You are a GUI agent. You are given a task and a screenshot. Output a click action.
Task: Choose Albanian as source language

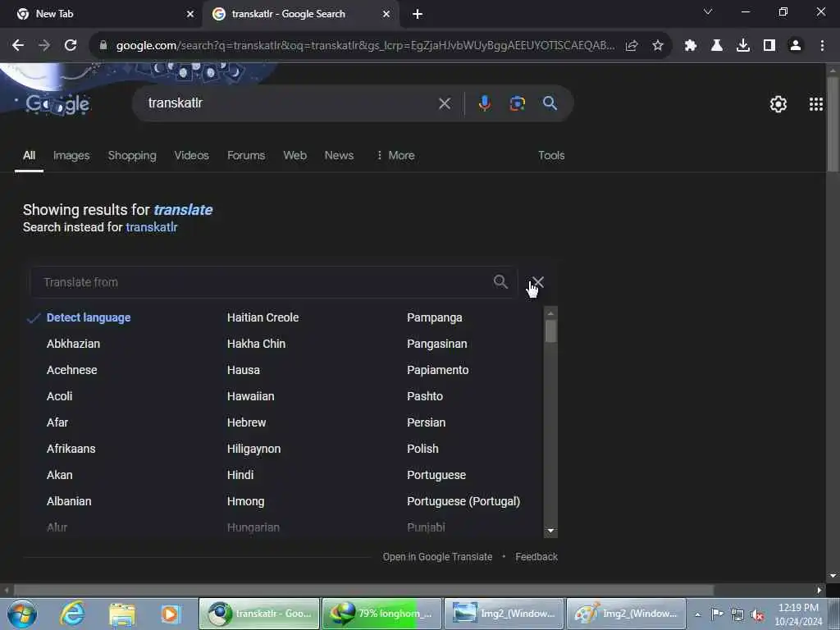coord(69,501)
